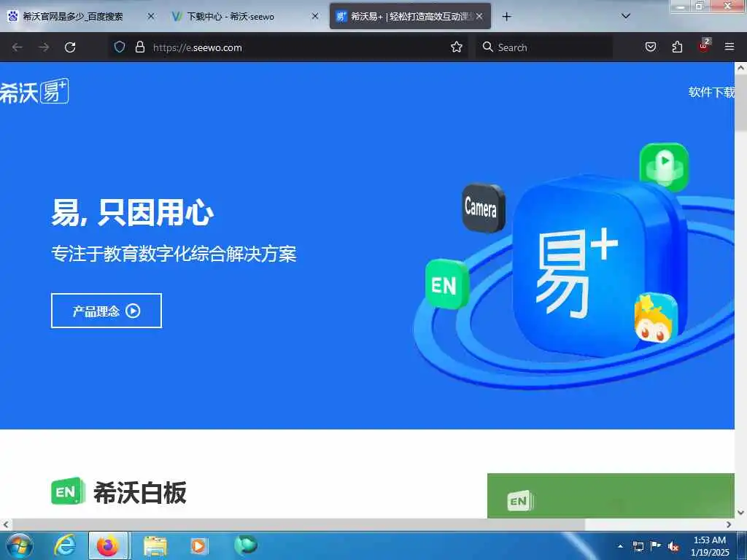Click the green 希沃白板 preview image
Image resolution: width=747 pixels, height=560 pixels.
tap(611, 496)
